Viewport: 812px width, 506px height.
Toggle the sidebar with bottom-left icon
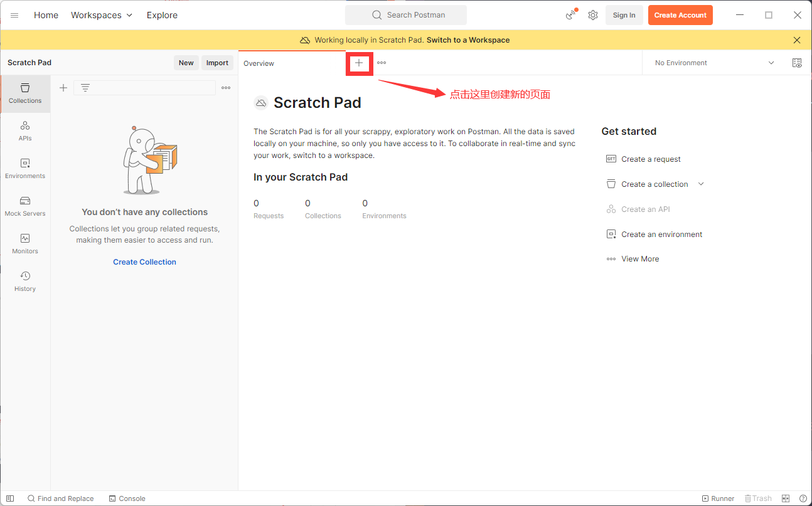(10, 498)
